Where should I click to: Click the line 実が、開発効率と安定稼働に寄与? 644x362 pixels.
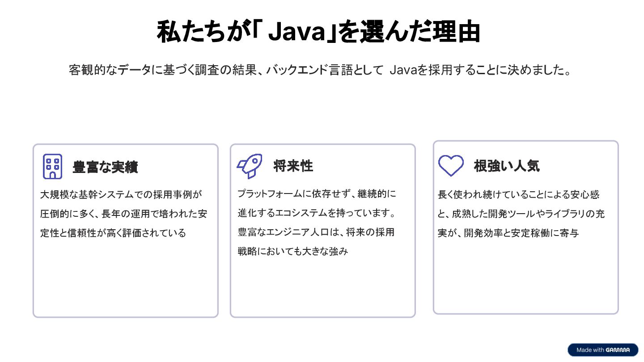point(508,233)
